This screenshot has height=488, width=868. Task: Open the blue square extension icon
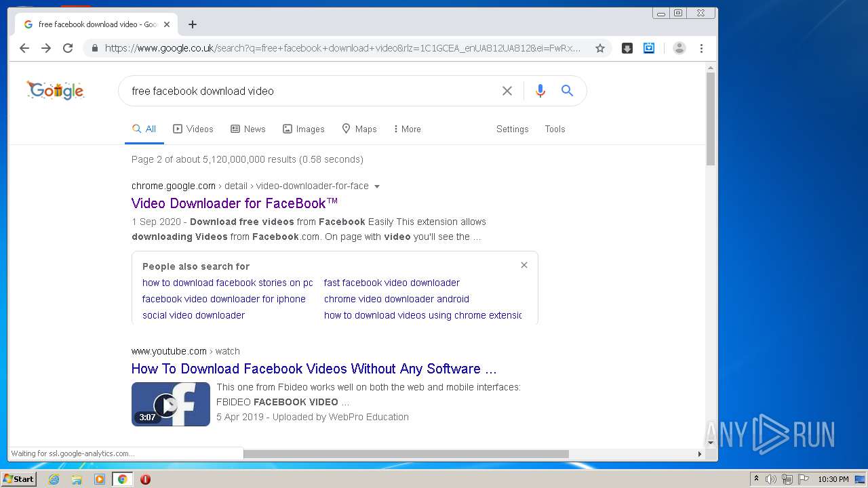[x=649, y=48]
